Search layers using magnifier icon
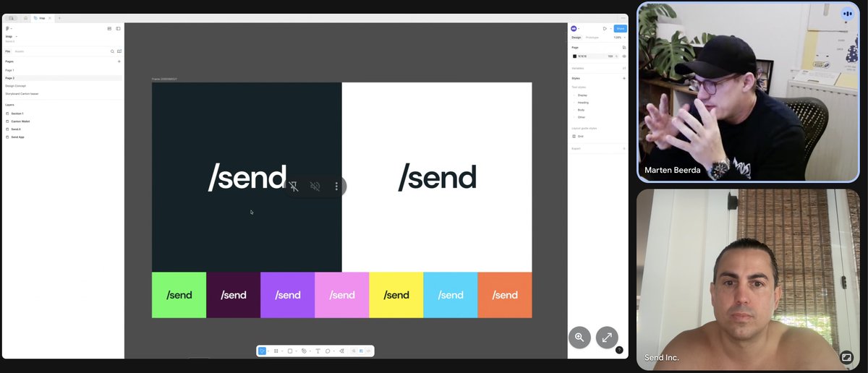Viewport: 868px width, 373px height. (x=112, y=51)
